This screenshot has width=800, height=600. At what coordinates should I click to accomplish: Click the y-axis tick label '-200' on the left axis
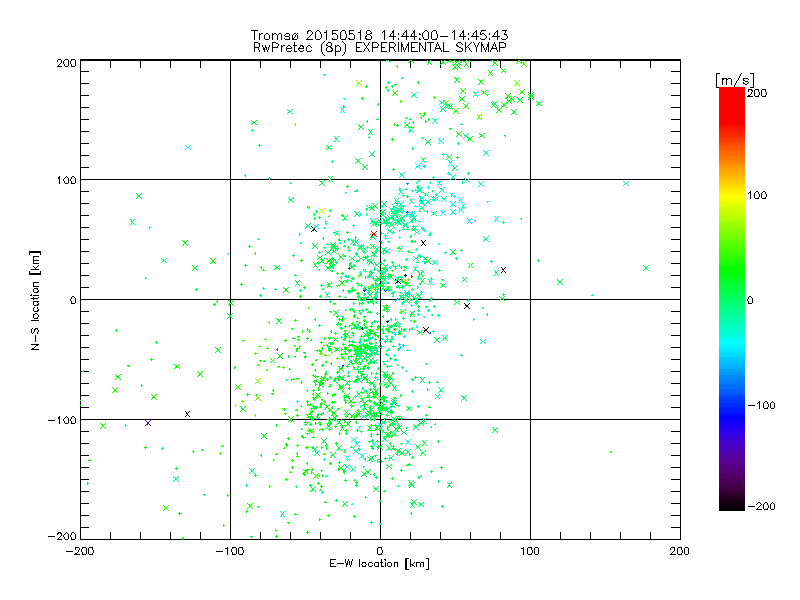(x=62, y=536)
